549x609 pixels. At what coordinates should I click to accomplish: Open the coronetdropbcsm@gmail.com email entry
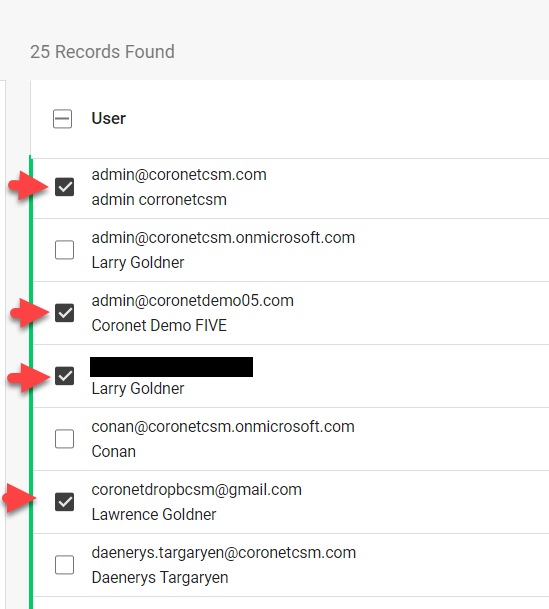[x=196, y=490]
